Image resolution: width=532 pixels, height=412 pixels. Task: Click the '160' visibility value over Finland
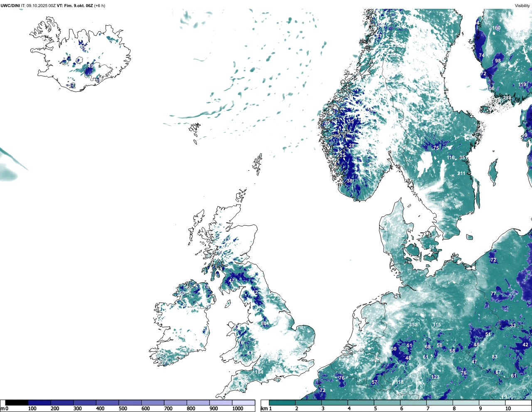click(497, 28)
